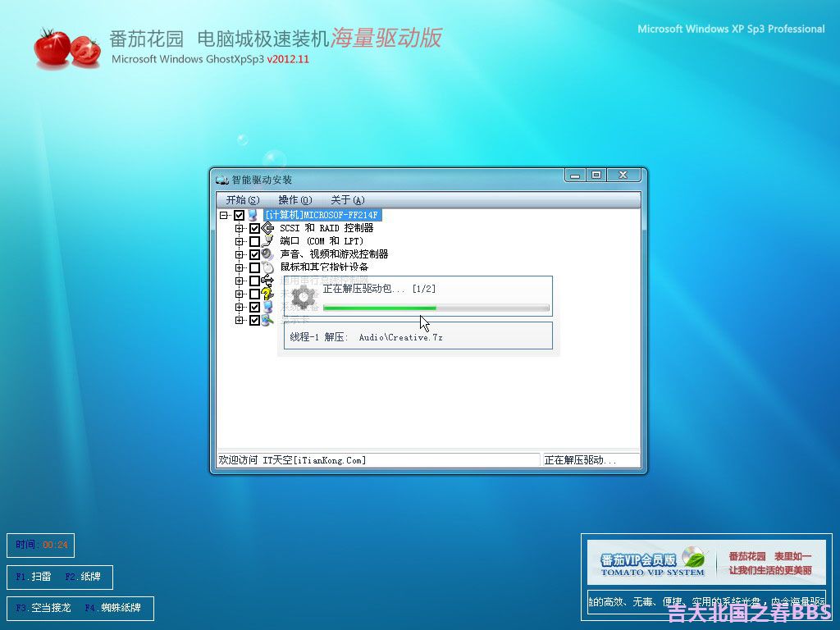Click the yellow question mark unknown device icon
Image resolution: width=840 pixels, height=630 pixels.
point(267,294)
